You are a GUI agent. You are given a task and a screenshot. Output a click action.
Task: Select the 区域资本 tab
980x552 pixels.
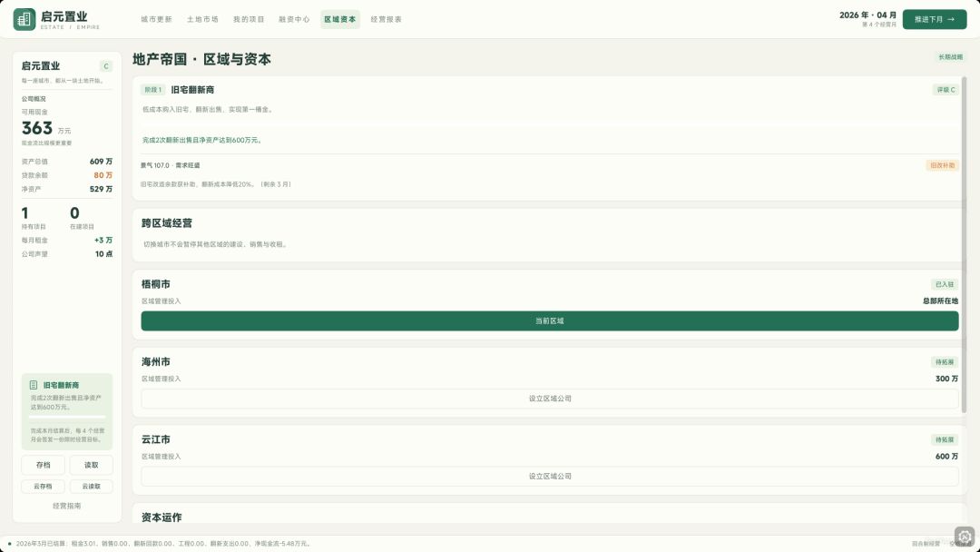pyautogui.click(x=340, y=19)
